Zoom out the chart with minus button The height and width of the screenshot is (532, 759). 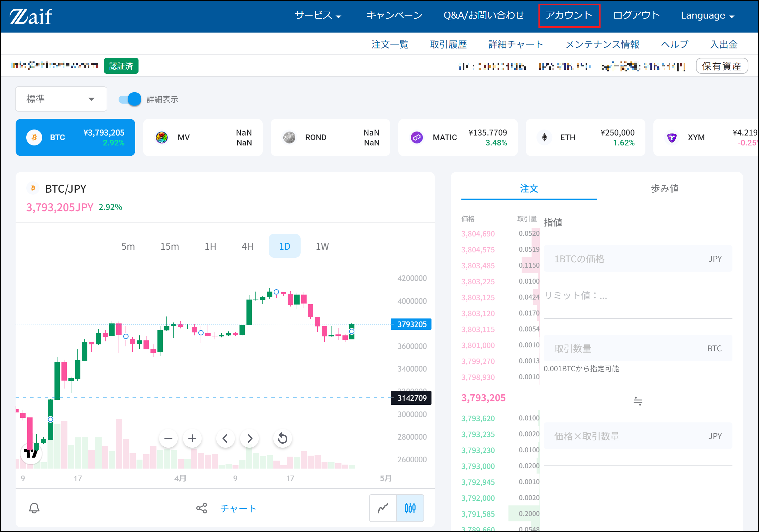tap(168, 438)
